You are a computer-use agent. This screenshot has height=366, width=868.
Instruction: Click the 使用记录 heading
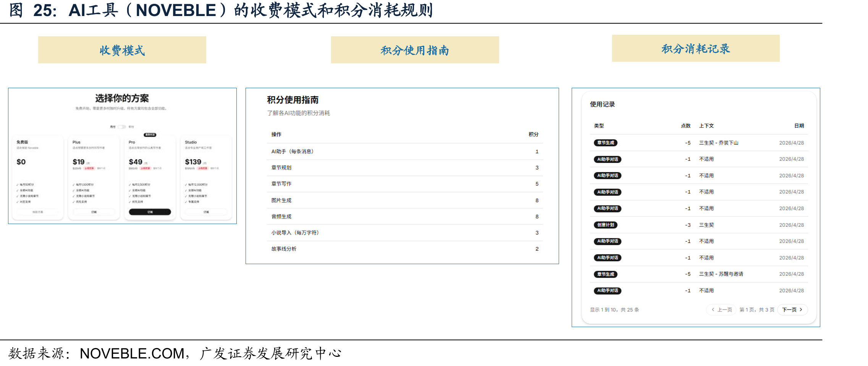[602, 104]
